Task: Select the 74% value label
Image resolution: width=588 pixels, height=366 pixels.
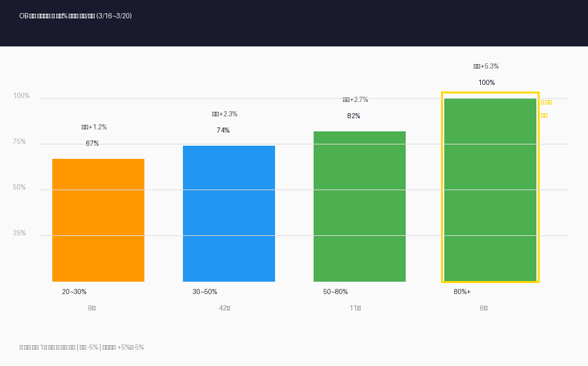Action: [223, 130]
